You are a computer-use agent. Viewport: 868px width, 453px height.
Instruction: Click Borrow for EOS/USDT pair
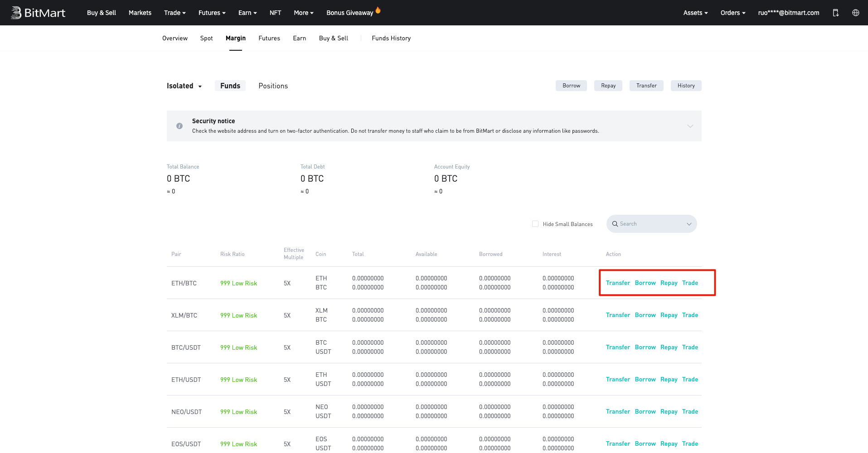[x=645, y=443]
